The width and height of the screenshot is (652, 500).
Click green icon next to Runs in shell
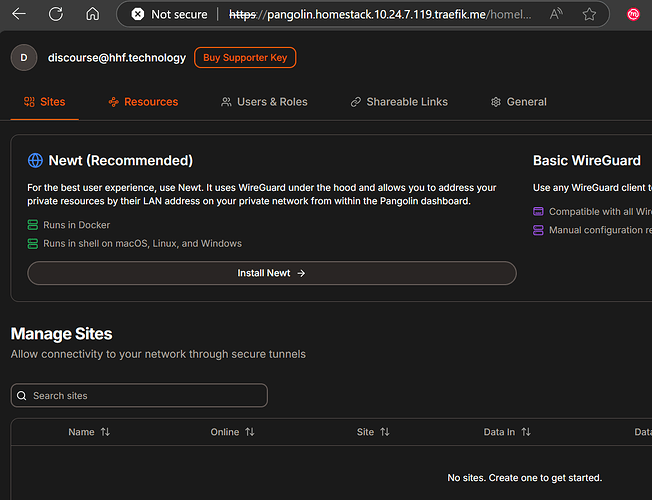(33, 243)
